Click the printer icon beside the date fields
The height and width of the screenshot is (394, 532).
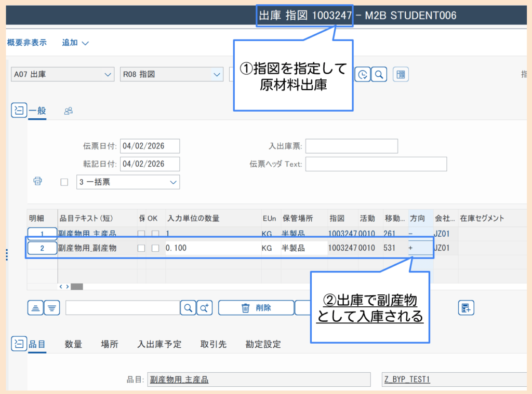37,181
